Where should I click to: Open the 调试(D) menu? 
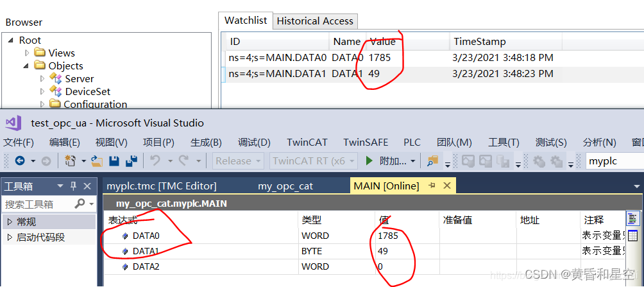[254, 143]
